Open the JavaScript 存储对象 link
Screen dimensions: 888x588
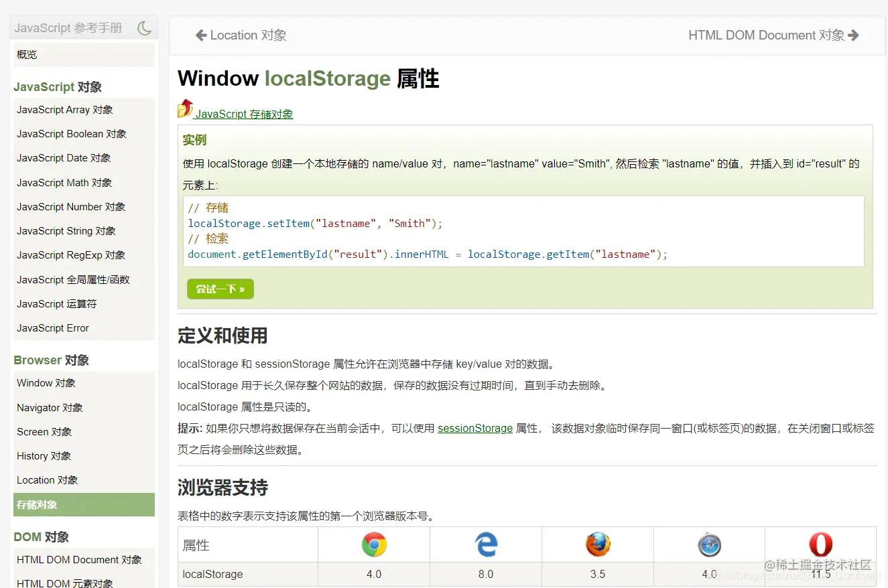tap(244, 115)
